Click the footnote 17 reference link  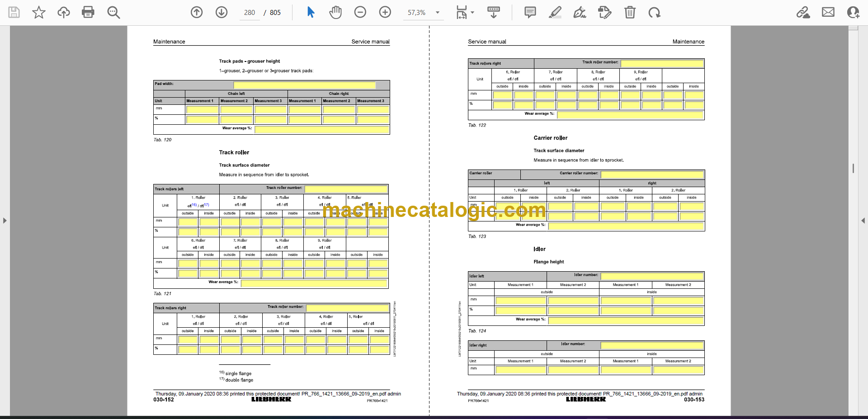pos(206,205)
